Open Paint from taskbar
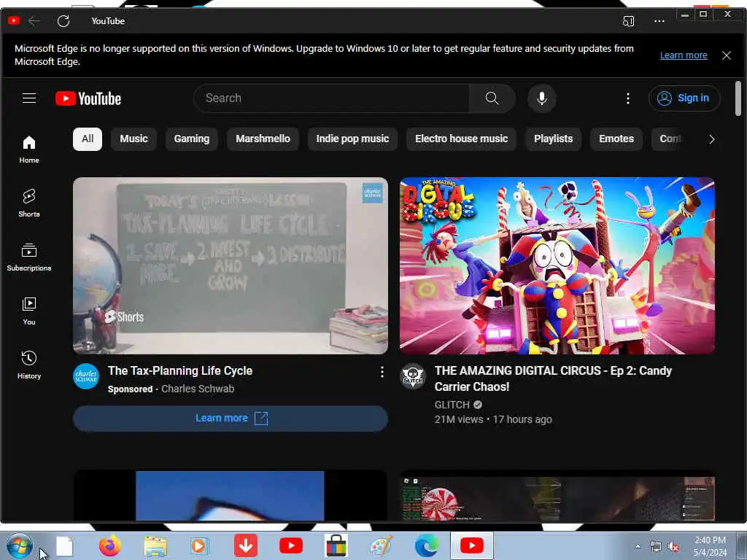 tap(382, 545)
